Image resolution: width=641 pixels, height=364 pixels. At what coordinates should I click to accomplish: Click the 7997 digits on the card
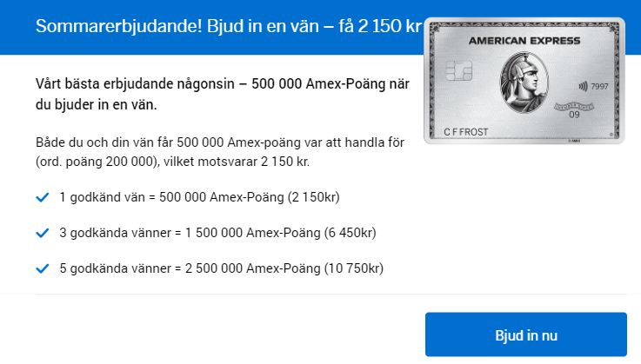(600, 86)
